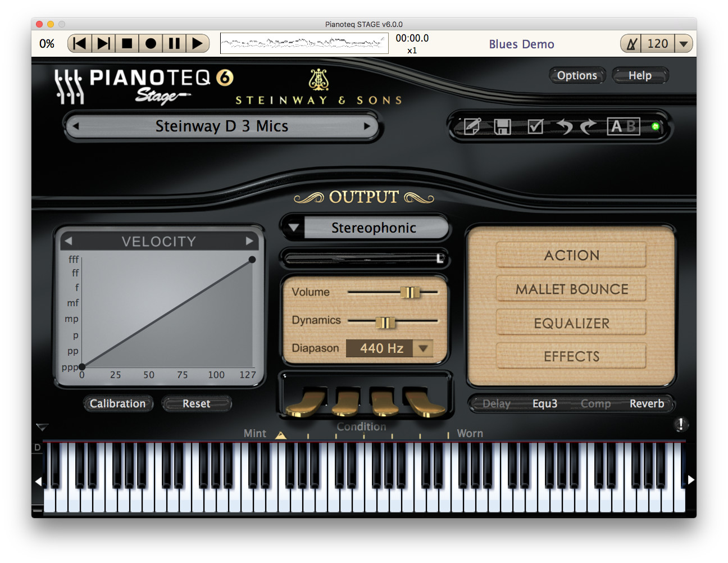The width and height of the screenshot is (728, 563).
Task: Click the Volume slider handle
Action: [x=410, y=292]
